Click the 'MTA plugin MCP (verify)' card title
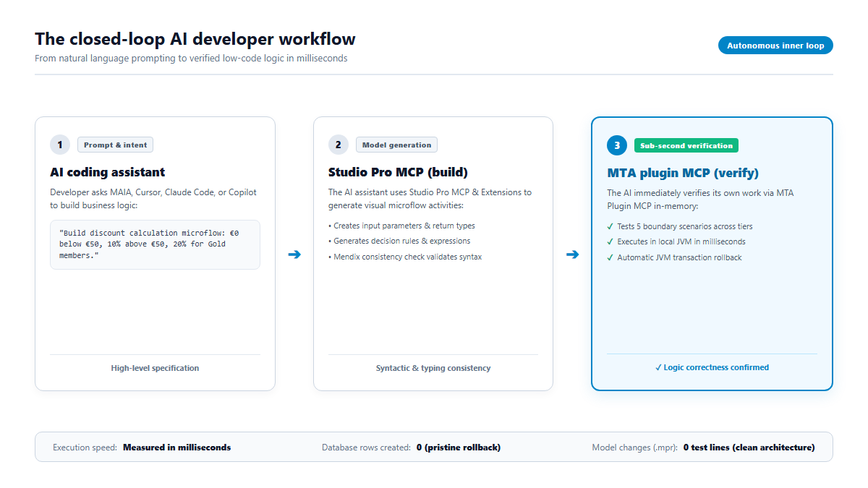Screen dimensions: 868x488 point(683,173)
